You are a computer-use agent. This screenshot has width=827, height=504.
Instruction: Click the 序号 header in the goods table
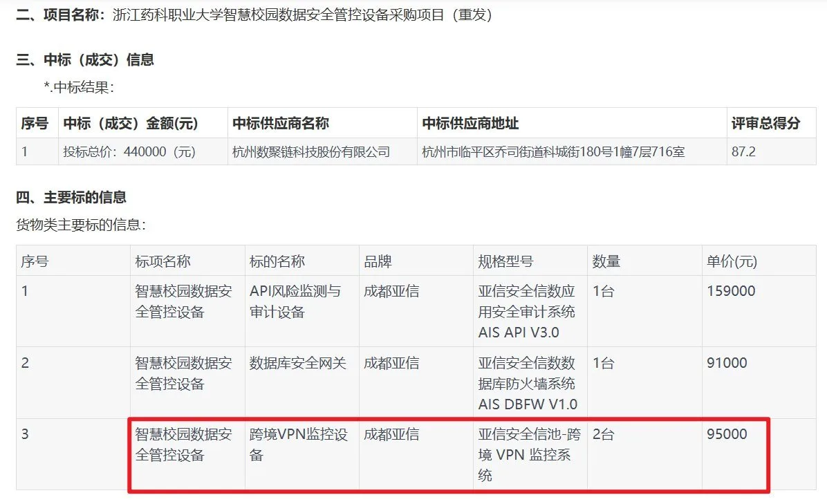click(35, 261)
